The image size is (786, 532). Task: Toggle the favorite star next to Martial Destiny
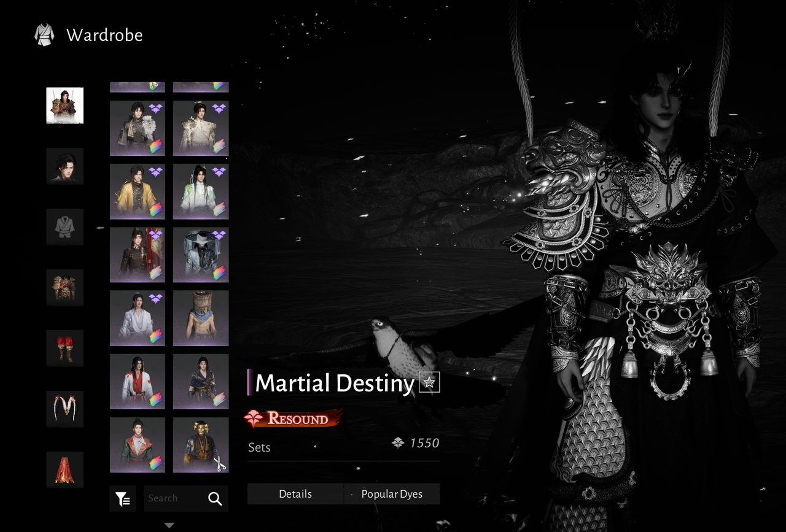[429, 382]
